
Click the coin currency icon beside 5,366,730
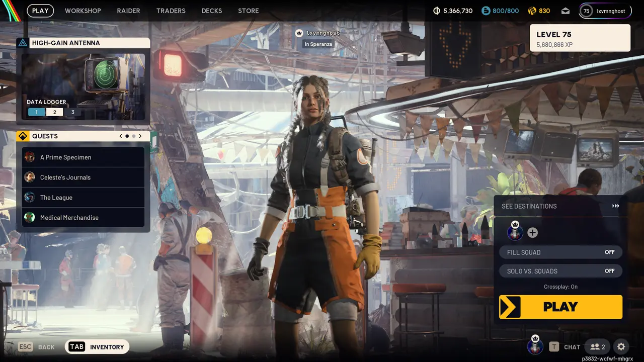[436, 11]
